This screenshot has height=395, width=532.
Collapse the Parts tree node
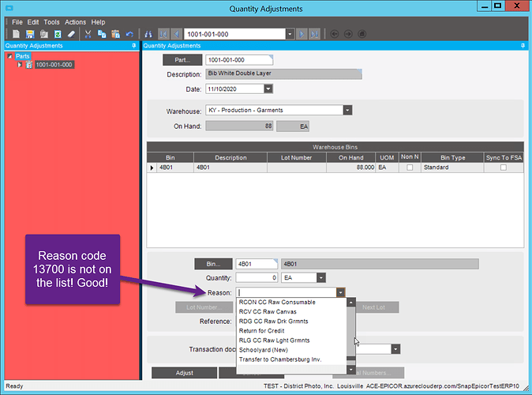[x=9, y=56]
